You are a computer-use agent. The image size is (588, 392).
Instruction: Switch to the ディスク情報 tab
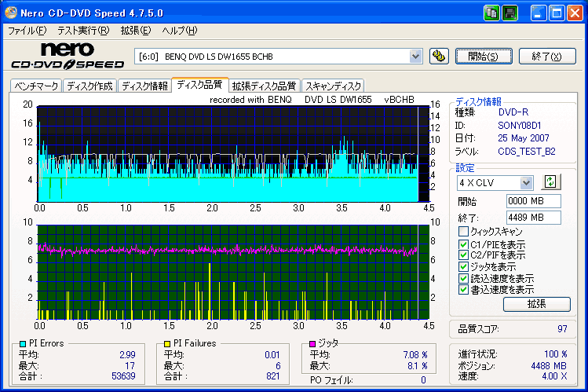pyautogui.click(x=144, y=86)
